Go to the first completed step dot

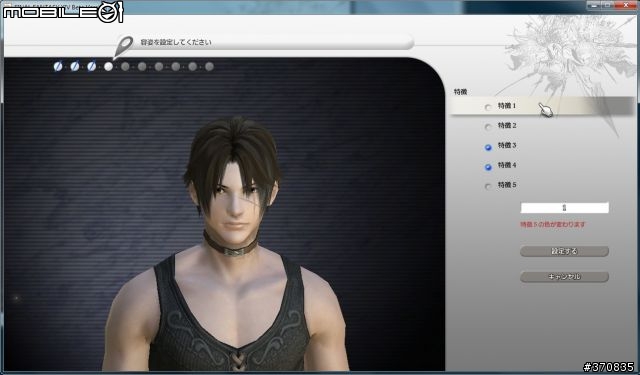point(58,67)
